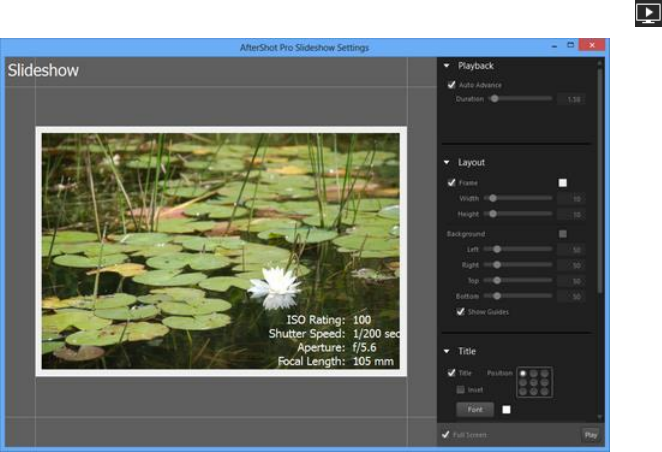Enable the Inset checkbox
This screenshot has width=662, height=452.
460,389
